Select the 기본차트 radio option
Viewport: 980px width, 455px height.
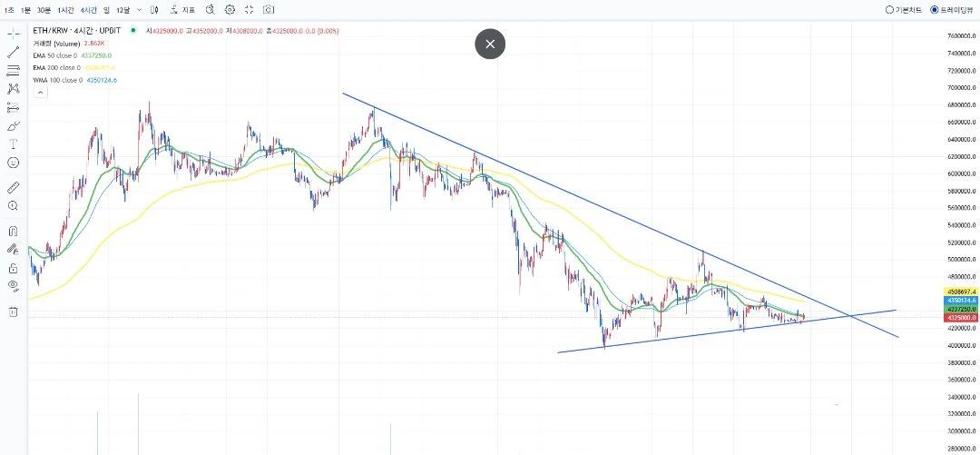pyautogui.click(x=904, y=9)
